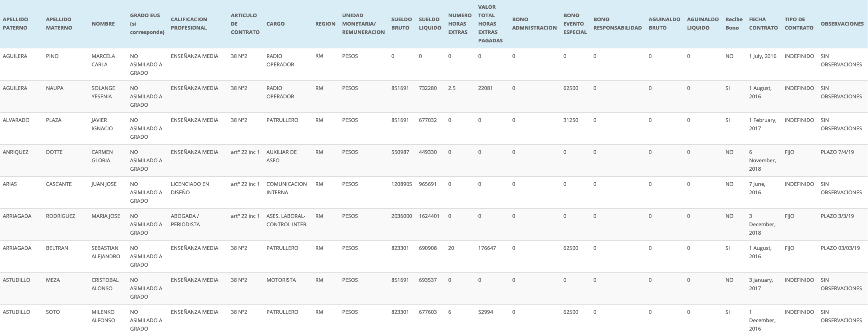Select overtime value 22081
The width and height of the screenshot is (868, 331).
485,88
